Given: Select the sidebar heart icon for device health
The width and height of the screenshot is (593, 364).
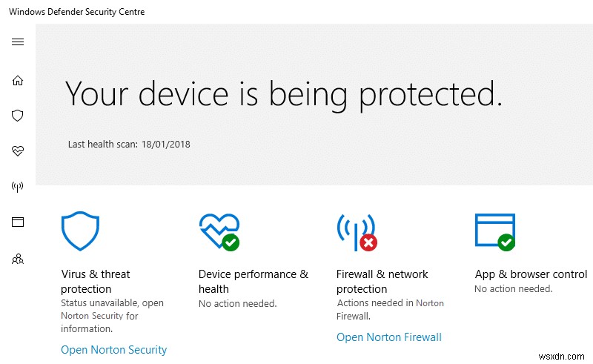Looking at the screenshot, I should point(18,151).
